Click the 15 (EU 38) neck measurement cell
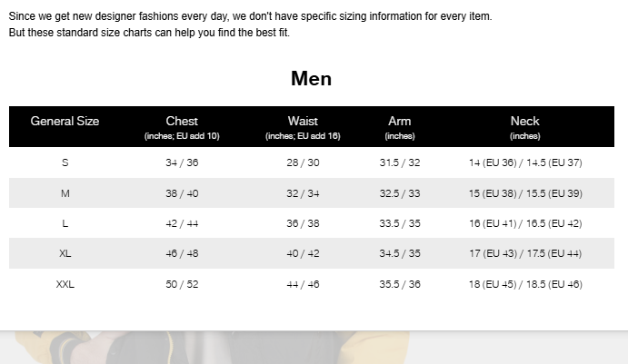 pos(524,193)
